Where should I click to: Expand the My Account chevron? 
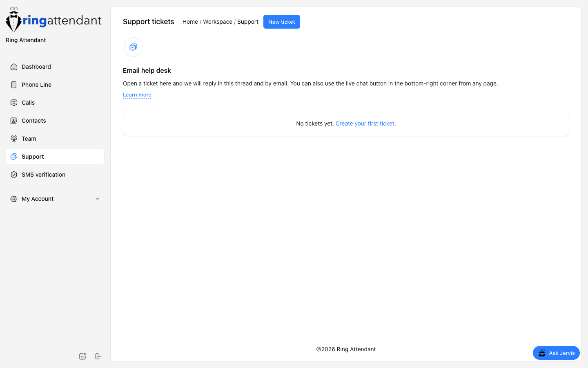[98, 199]
